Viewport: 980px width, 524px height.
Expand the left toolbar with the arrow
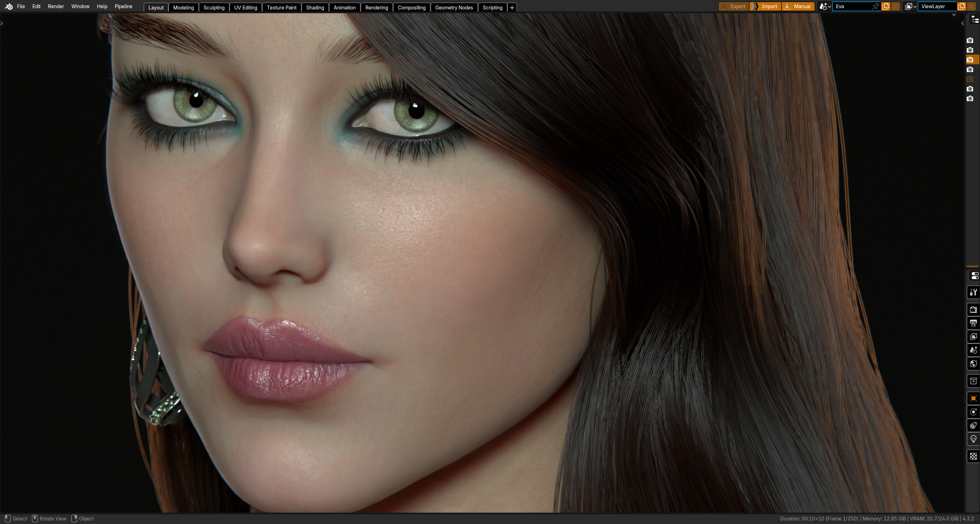click(x=2, y=23)
